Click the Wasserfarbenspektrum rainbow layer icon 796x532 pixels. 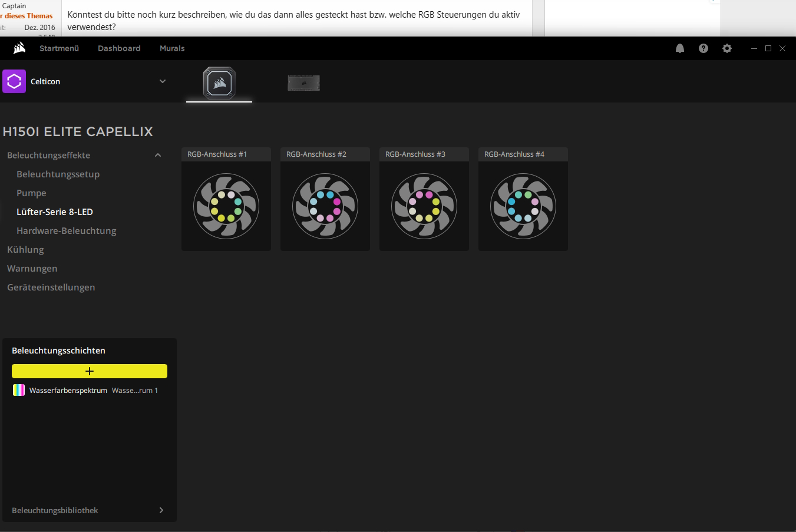[x=19, y=390]
